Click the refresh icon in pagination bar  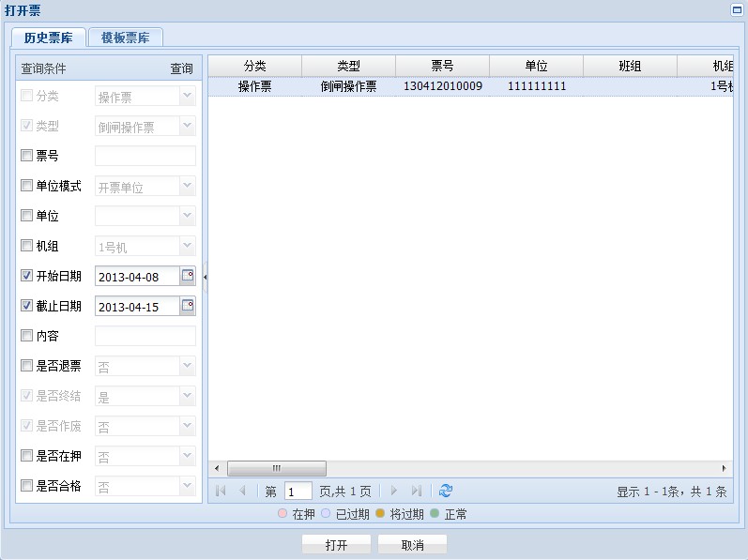click(445, 491)
